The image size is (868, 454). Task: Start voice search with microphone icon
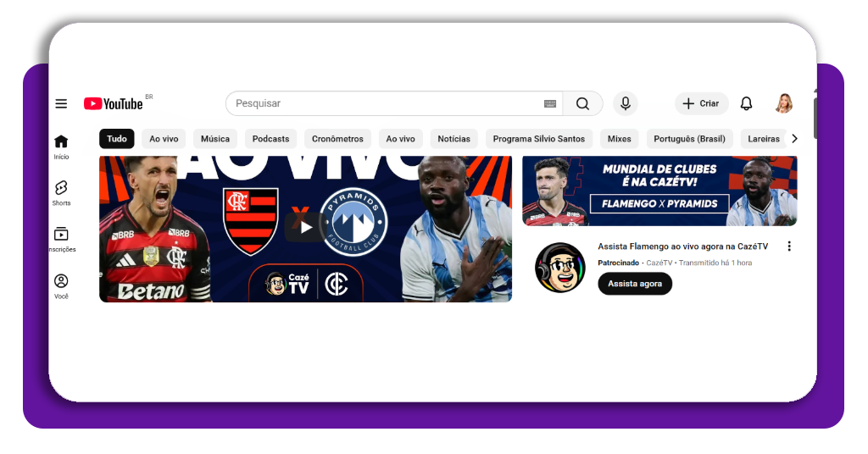pos(625,104)
